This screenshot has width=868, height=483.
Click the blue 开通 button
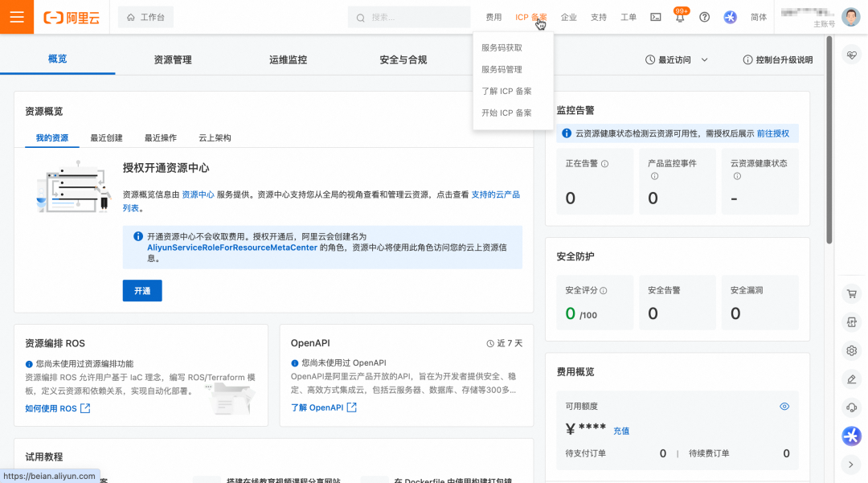[x=142, y=290]
